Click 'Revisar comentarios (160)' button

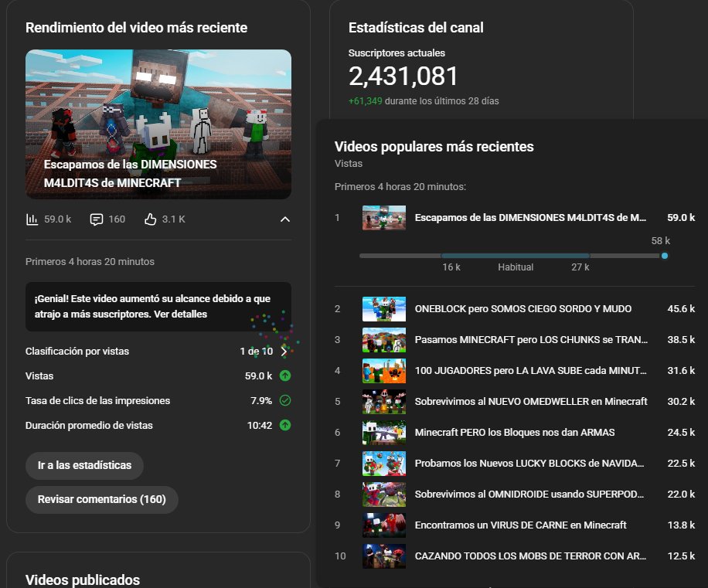pos(101,499)
